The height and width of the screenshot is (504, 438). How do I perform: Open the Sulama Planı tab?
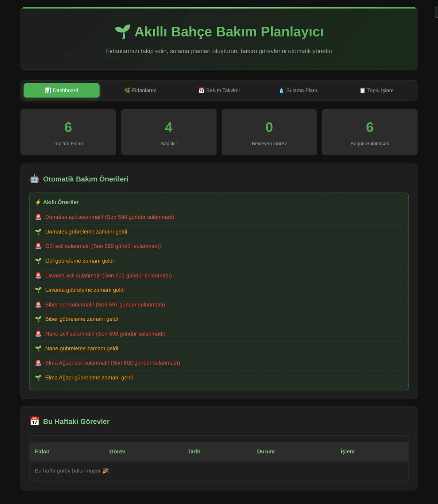click(298, 90)
